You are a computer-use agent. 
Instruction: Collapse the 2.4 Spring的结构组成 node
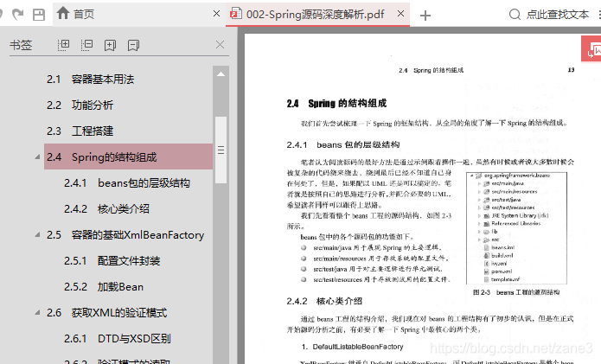[x=37, y=156]
